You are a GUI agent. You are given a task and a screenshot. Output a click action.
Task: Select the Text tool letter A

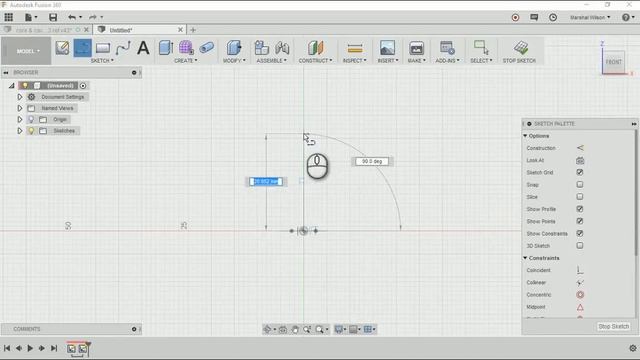click(x=143, y=48)
